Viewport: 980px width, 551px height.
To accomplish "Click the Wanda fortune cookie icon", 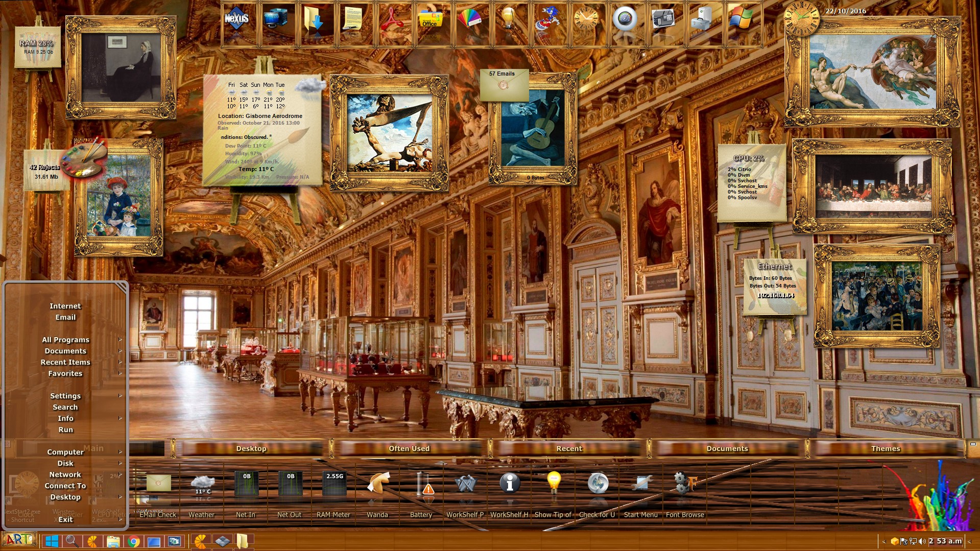I will (377, 484).
